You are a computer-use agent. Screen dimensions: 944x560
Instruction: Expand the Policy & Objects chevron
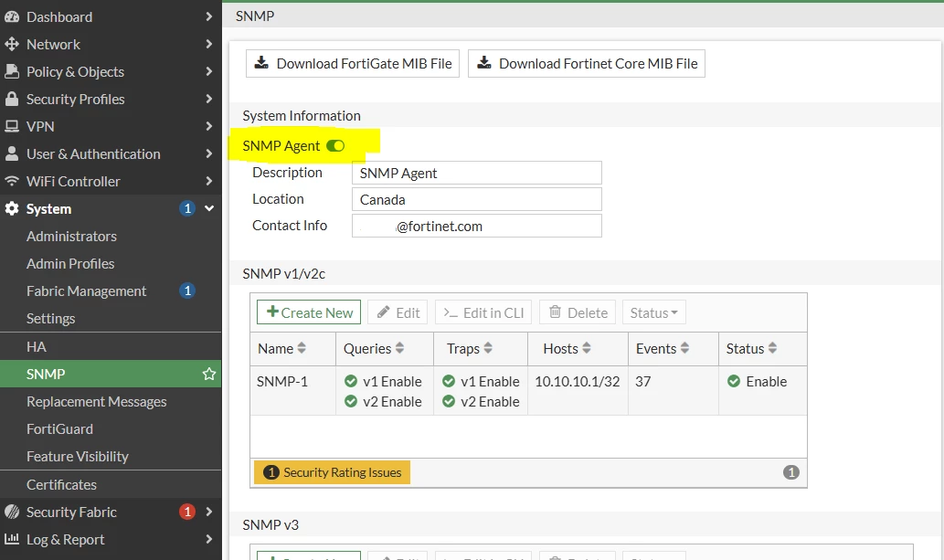coord(208,71)
